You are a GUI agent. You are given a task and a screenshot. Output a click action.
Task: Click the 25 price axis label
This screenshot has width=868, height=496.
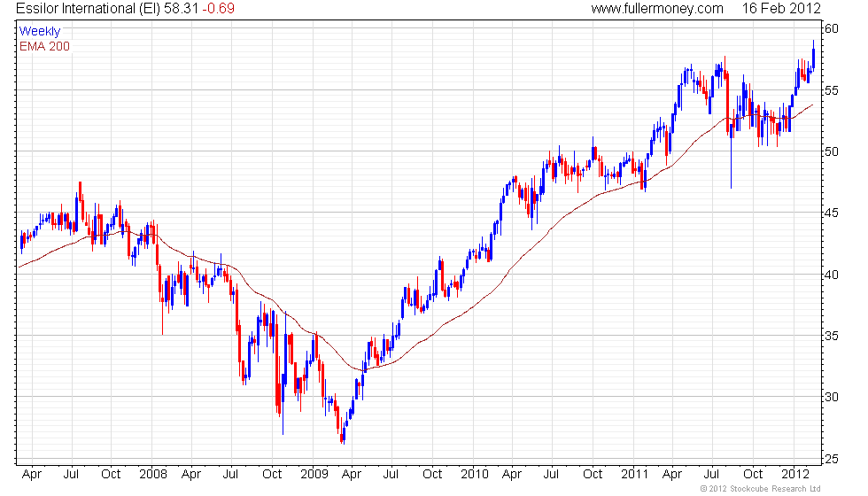coord(832,459)
